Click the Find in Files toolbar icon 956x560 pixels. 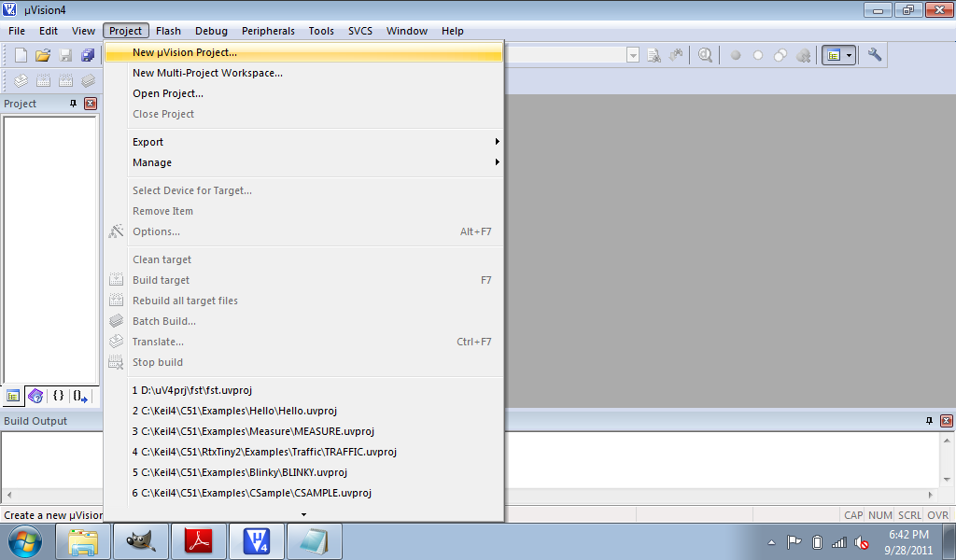pyautogui.click(x=654, y=55)
